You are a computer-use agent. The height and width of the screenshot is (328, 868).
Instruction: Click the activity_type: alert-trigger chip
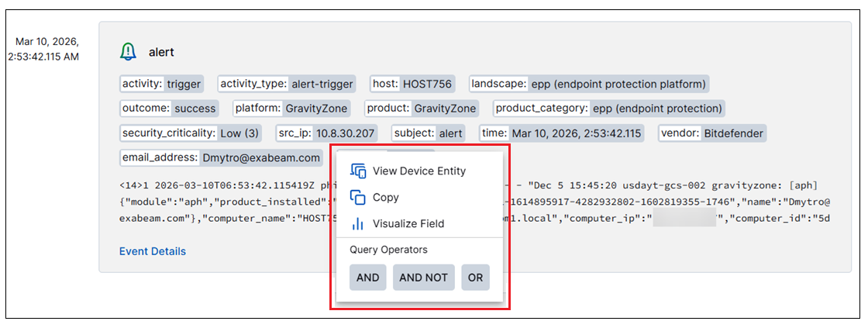pos(287,85)
